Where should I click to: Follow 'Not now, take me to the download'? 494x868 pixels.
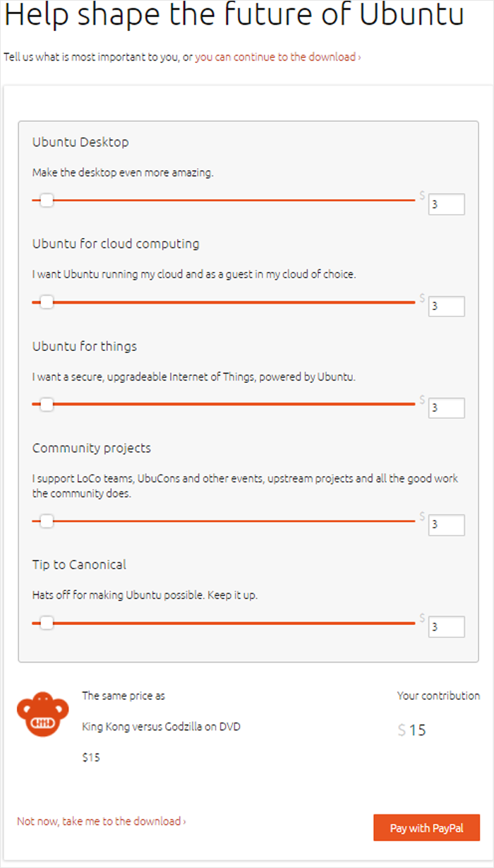(x=102, y=821)
